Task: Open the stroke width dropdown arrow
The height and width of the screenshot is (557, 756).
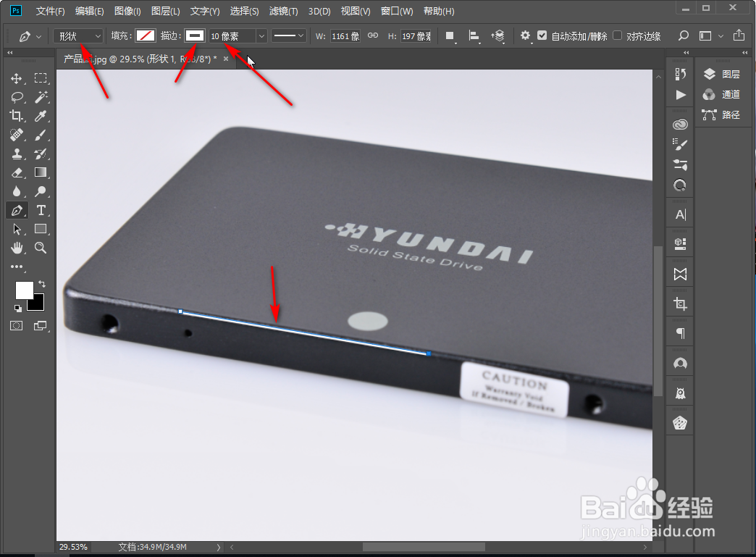Action: point(261,36)
